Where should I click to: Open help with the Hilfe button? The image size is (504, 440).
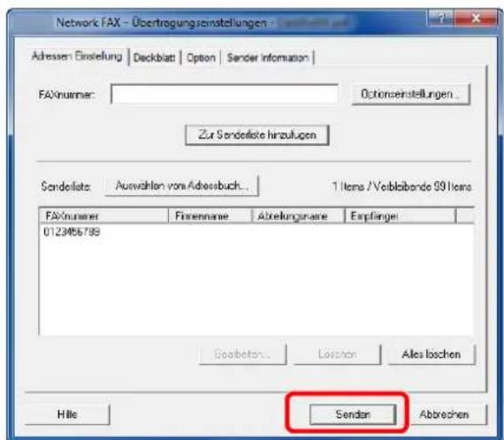coord(67,414)
